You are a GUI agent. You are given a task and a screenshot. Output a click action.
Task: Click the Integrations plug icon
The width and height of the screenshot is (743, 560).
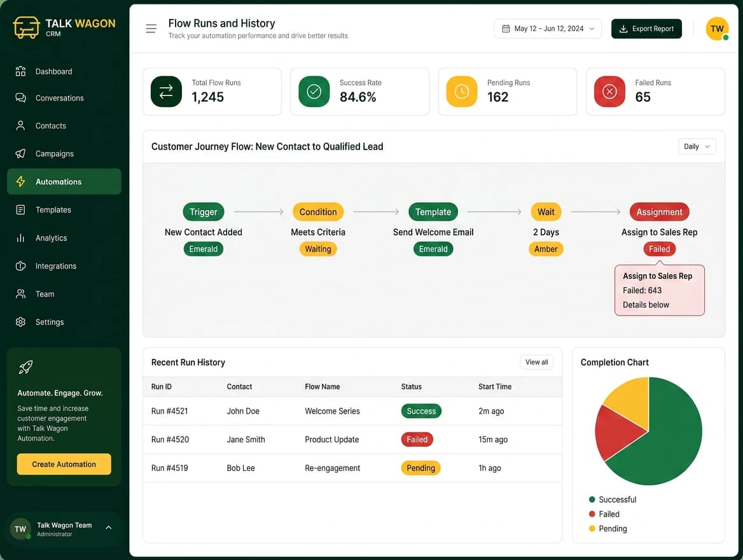tap(20, 266)
